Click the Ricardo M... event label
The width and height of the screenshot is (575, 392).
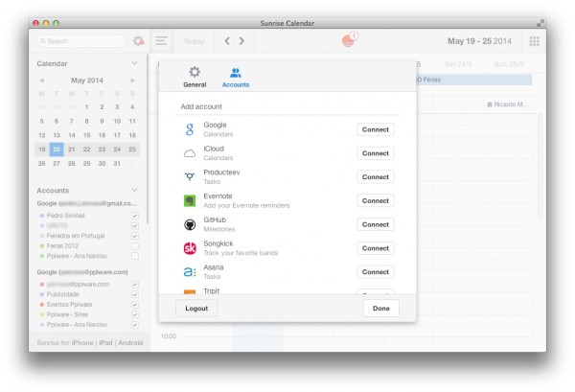click(508, 104)
